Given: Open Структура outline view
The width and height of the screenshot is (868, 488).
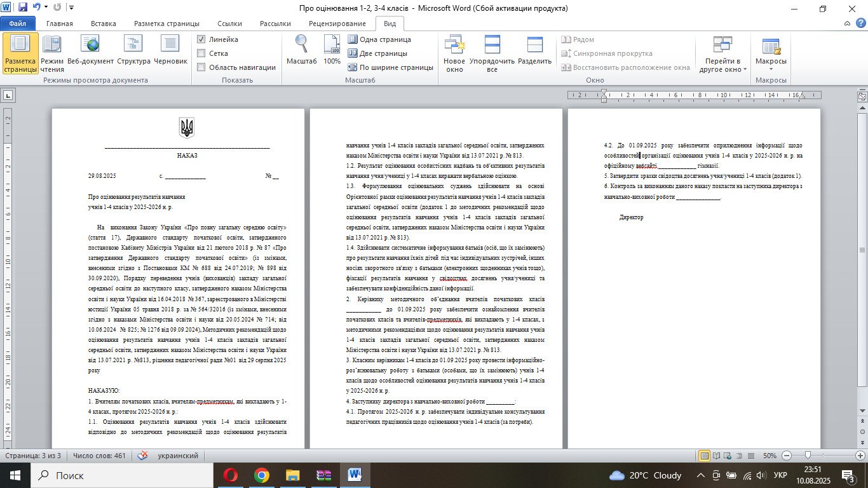Looking at the screenshot, I should (x=133, y=53).
